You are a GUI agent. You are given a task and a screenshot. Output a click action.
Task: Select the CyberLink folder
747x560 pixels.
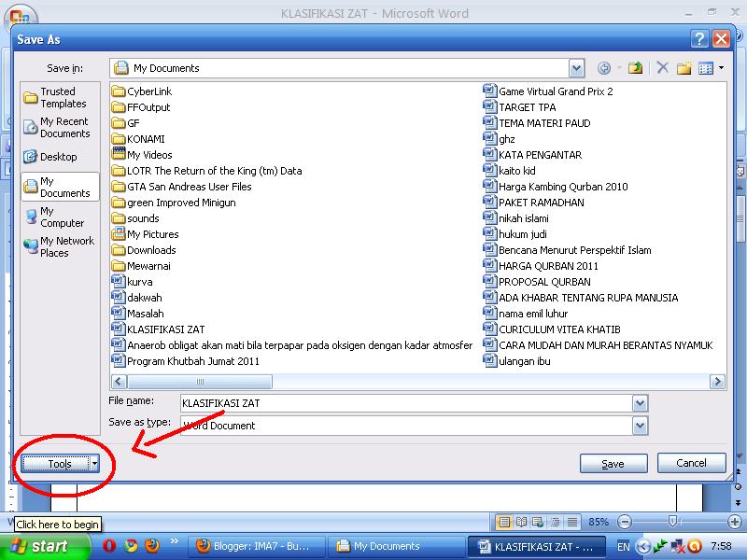coord(142,91)
